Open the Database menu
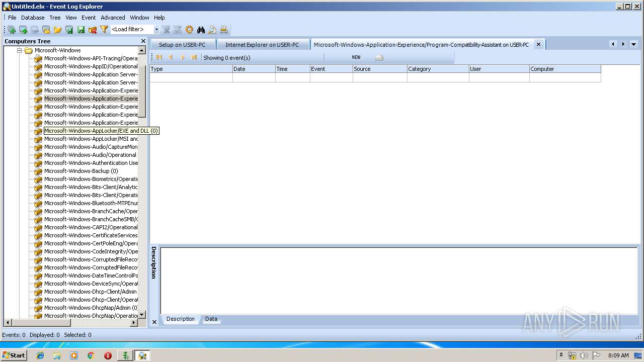The width and height of the screenshot is (644, 362). 33,18
